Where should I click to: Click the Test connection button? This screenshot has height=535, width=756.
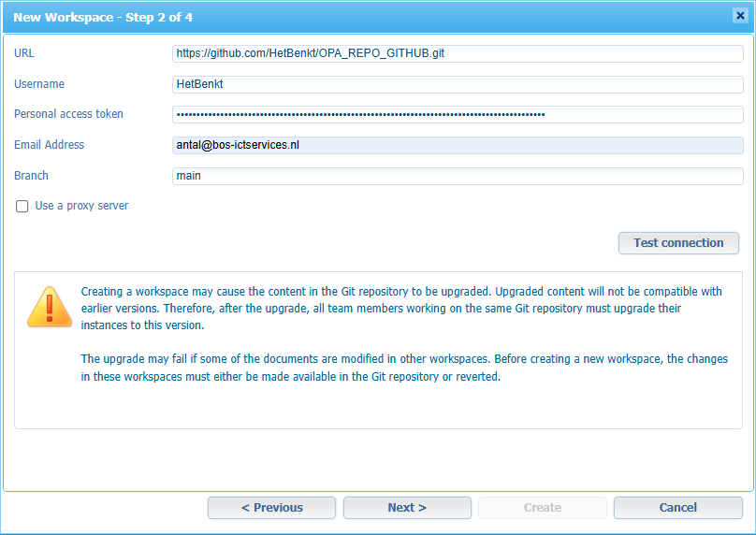[678, 243]
